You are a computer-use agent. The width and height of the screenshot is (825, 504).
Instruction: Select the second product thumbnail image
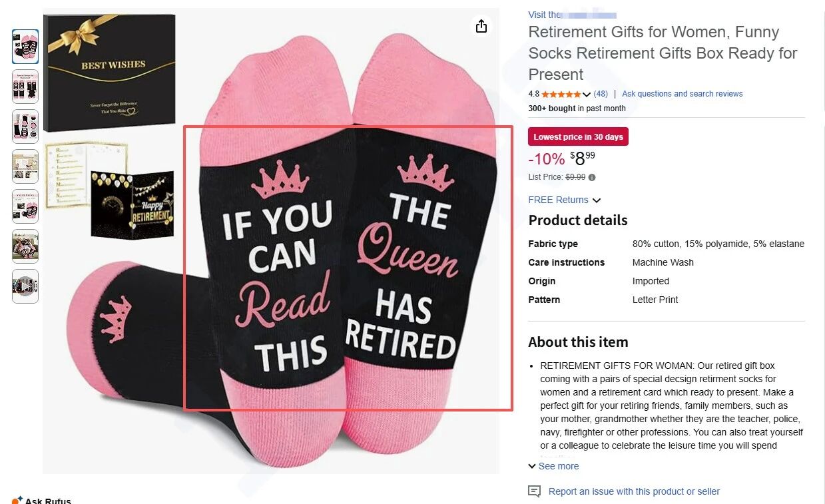[25, 87]
